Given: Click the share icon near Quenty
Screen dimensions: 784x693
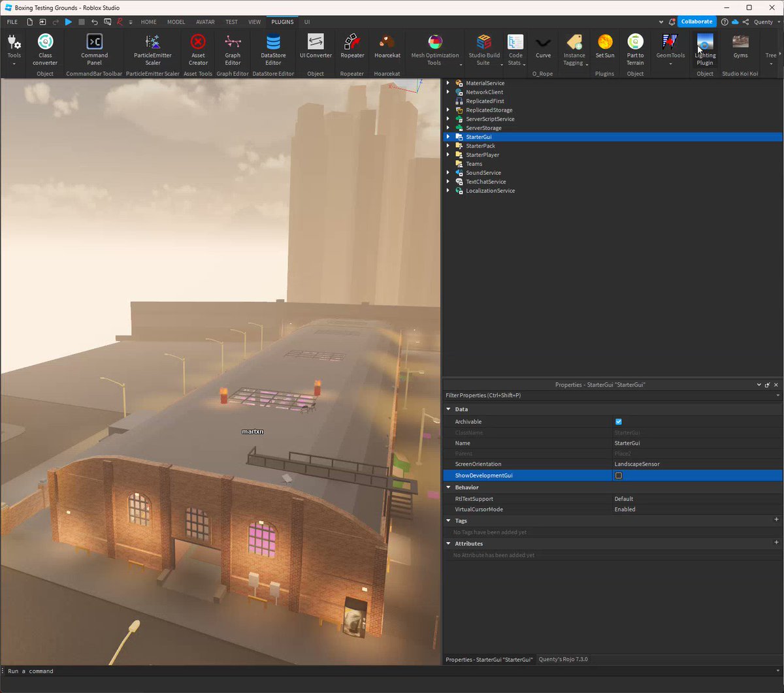Looking at the screenshot, I should point(745,22).
